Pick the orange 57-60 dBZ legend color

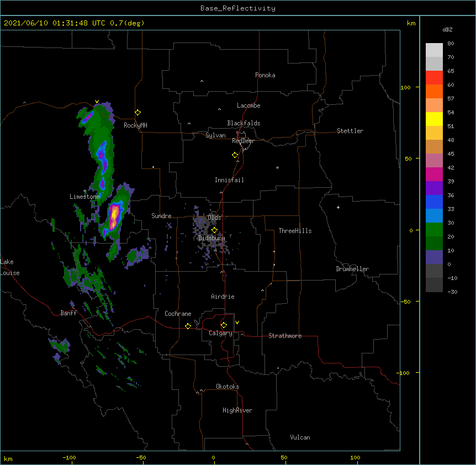pos(434,91)
